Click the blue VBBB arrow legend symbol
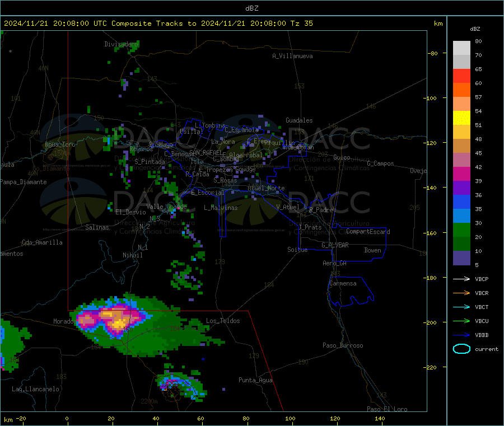Image resolution: width=504 pixels, height=426 pixels. point(461,335)
